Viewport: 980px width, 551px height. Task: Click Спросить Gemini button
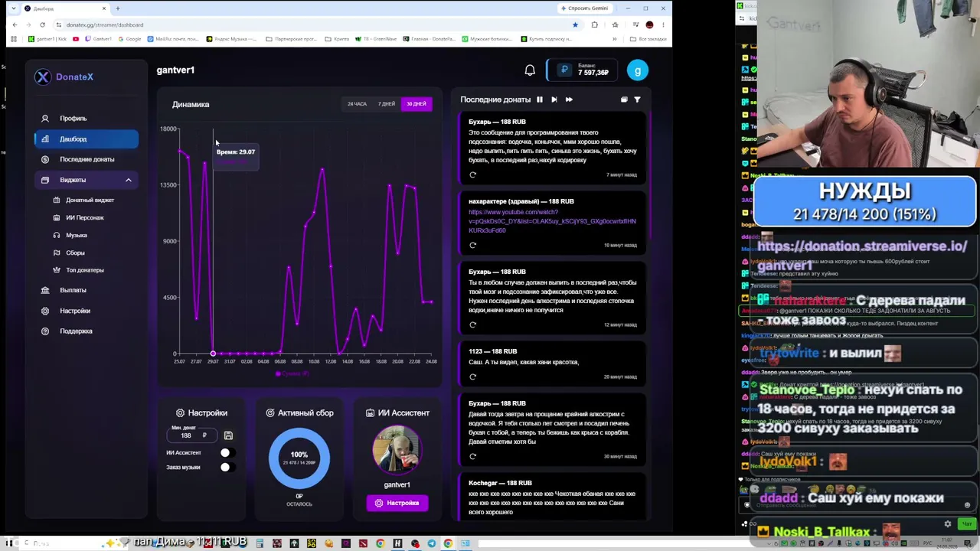(x=585, y=8)
